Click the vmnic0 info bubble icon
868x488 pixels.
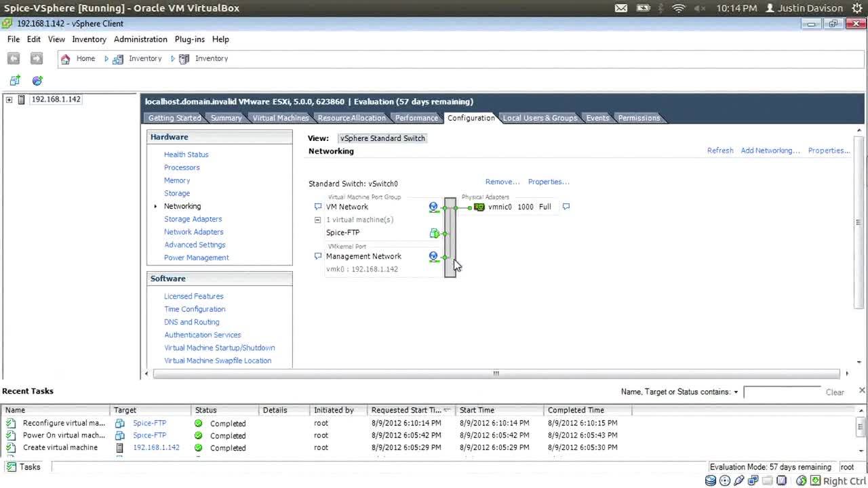click(566, 207)
